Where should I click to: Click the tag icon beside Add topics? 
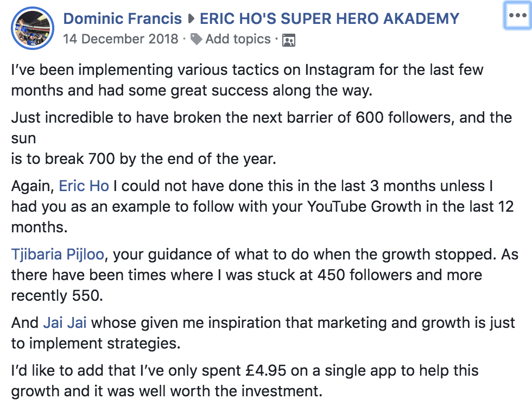pyautogui.click(x=197, y=39)
